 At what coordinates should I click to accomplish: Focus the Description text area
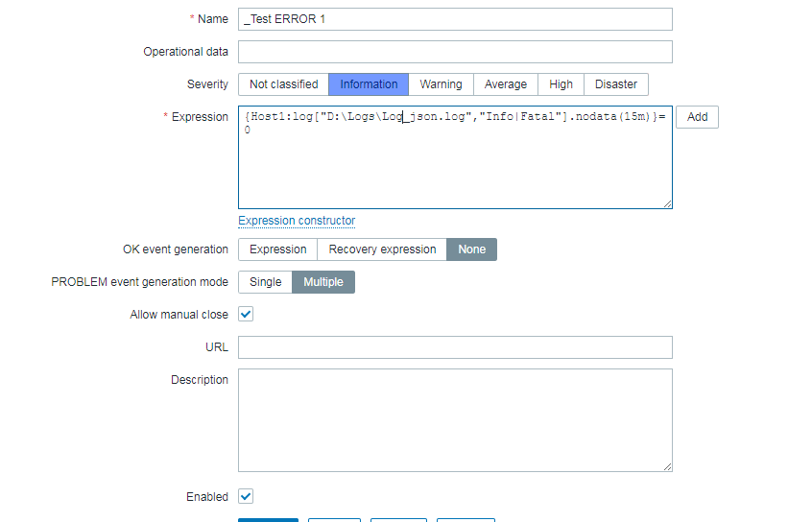[x=455, y=420]
